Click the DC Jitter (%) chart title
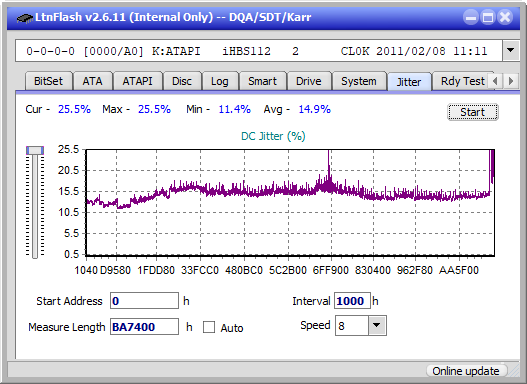 [273, 136]
